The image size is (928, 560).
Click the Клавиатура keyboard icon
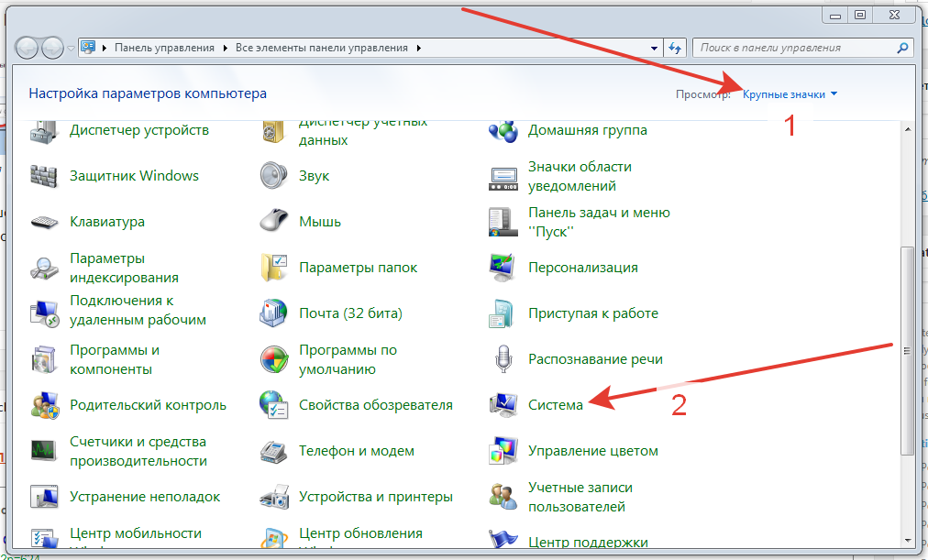click(44, 222)
